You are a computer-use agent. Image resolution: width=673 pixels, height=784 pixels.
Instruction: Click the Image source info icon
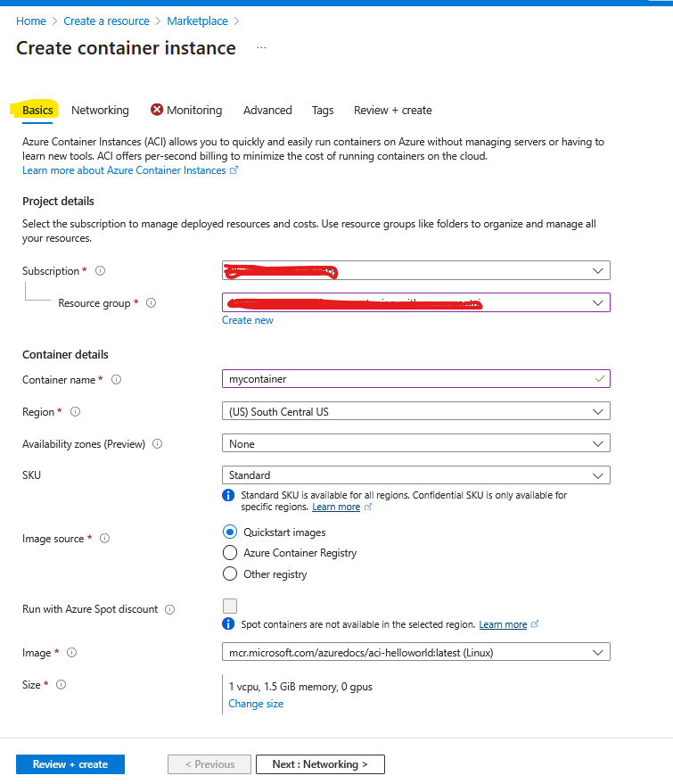pos(104,539)
